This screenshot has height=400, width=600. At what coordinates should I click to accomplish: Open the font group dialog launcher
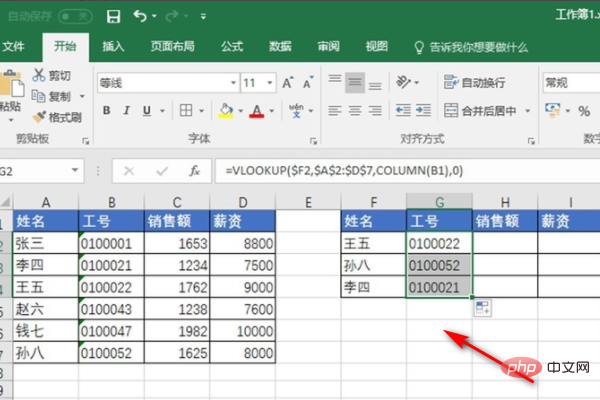coord(313,142)
